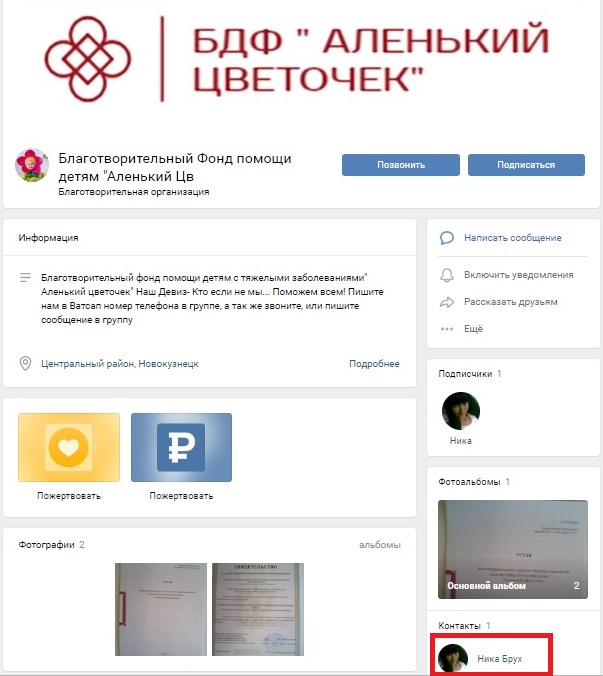Toggle notifications via Включить уведомления
Screen dimensions: 603x676
point(519,275)
